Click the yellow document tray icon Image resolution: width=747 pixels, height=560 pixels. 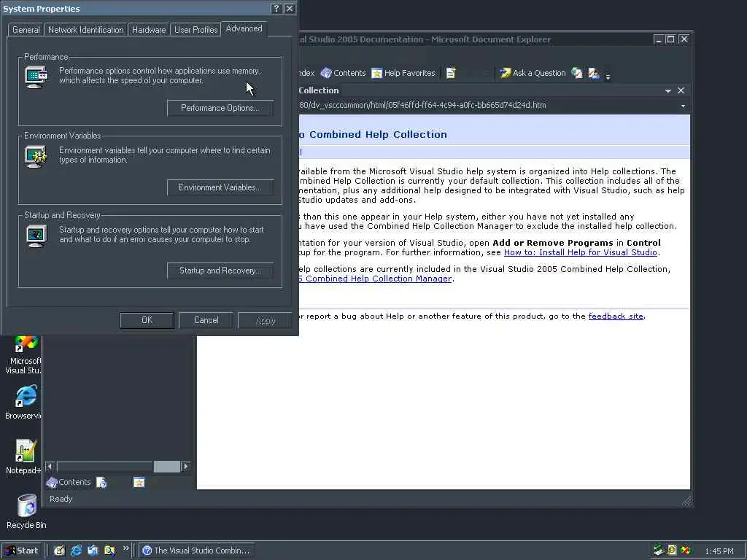(x=672, y=551)
